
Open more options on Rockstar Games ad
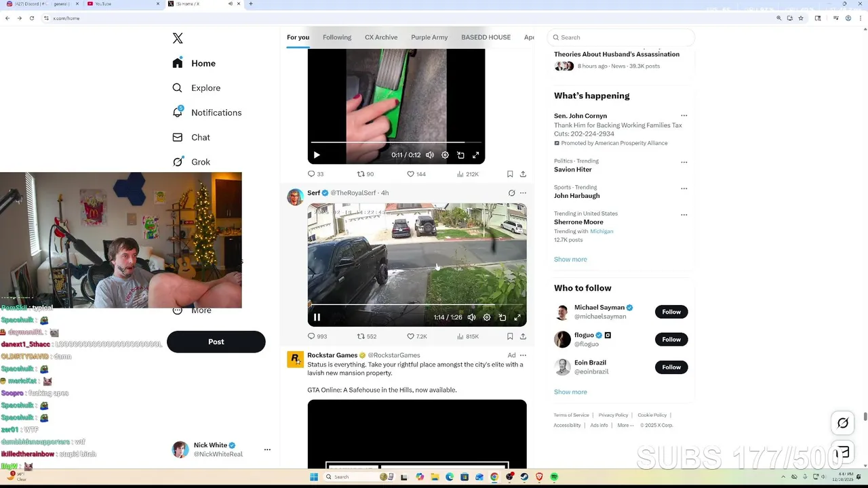(x=523, y=355)
